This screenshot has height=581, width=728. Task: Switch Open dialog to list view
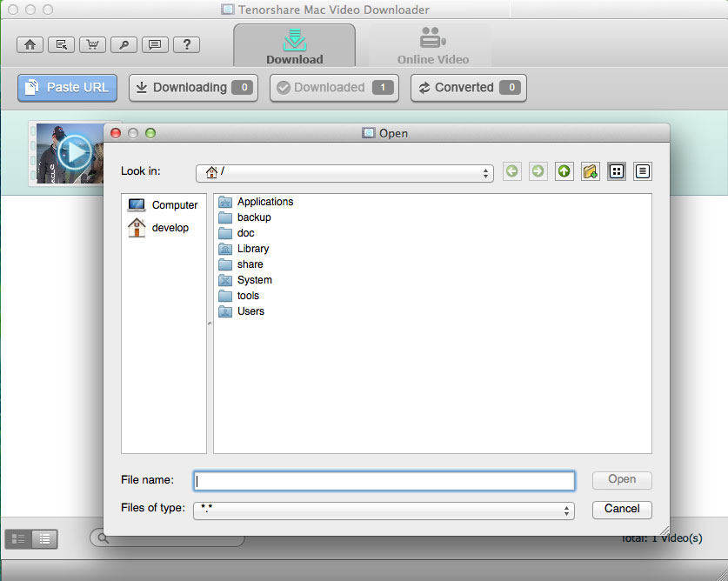tap(616, 171)
